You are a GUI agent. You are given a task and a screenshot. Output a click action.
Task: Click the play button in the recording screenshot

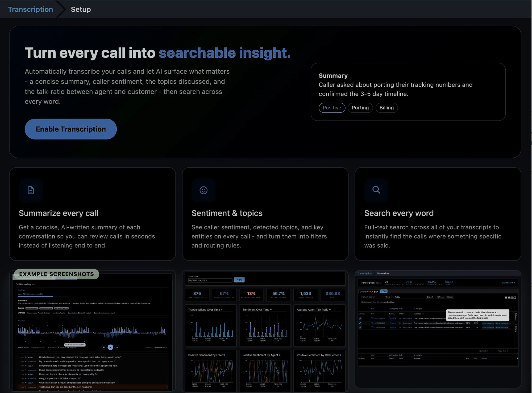click(110, 347)
